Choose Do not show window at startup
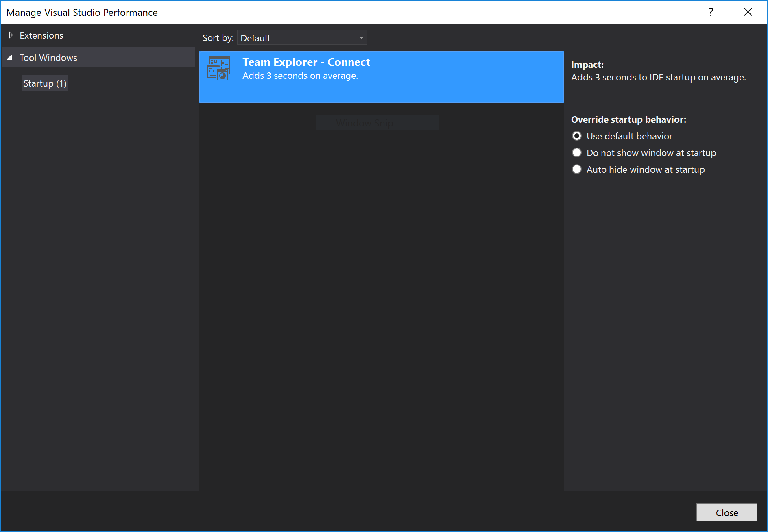 tap(577, 153)
